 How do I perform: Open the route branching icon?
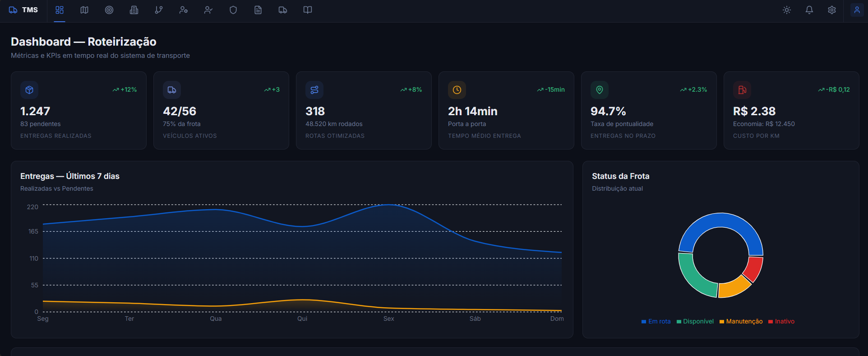click(x=159, y=10)
